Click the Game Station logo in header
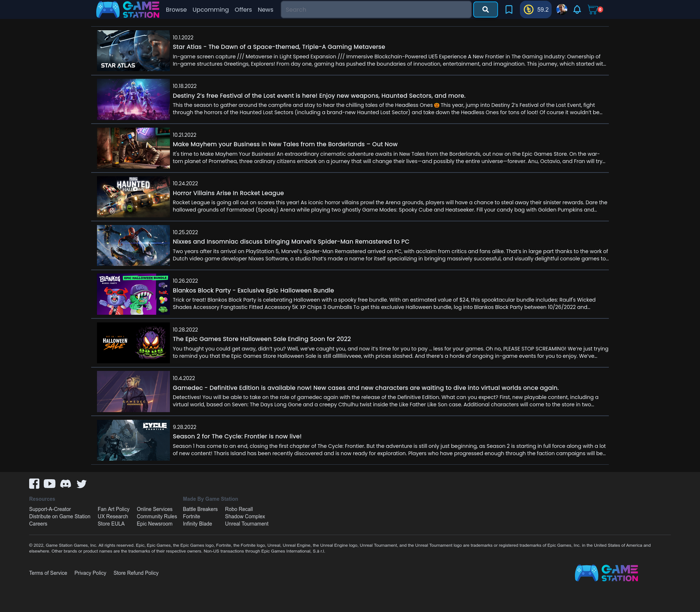 (x=128, y=9)
